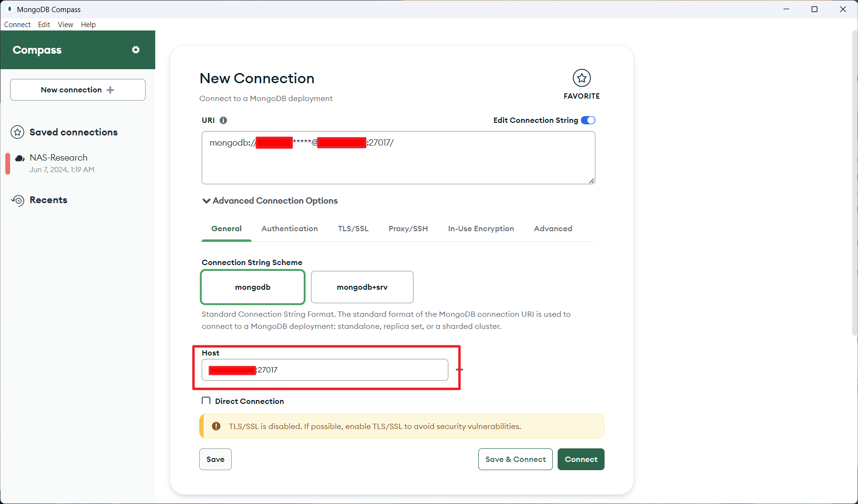Switch to the Advanced tab
This screenshot has height=504, width=858.
point(553,229)
